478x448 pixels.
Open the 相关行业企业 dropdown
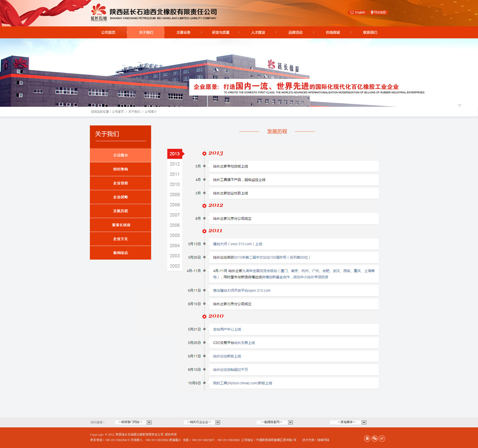click(x=217, y=422)
